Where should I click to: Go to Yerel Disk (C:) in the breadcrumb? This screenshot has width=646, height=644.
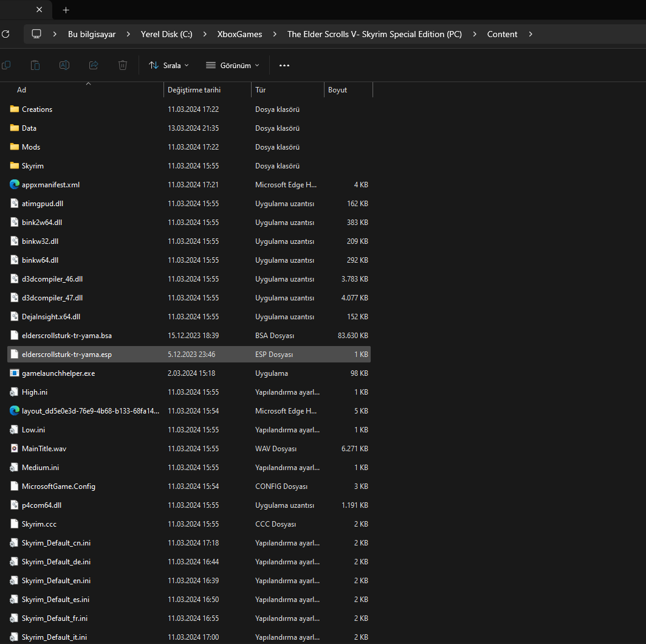167,34
